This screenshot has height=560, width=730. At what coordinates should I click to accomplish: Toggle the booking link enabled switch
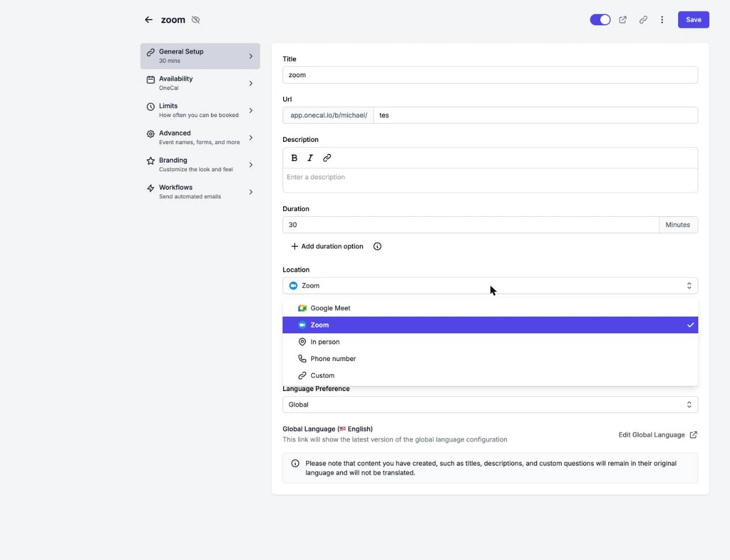point(600,20)
